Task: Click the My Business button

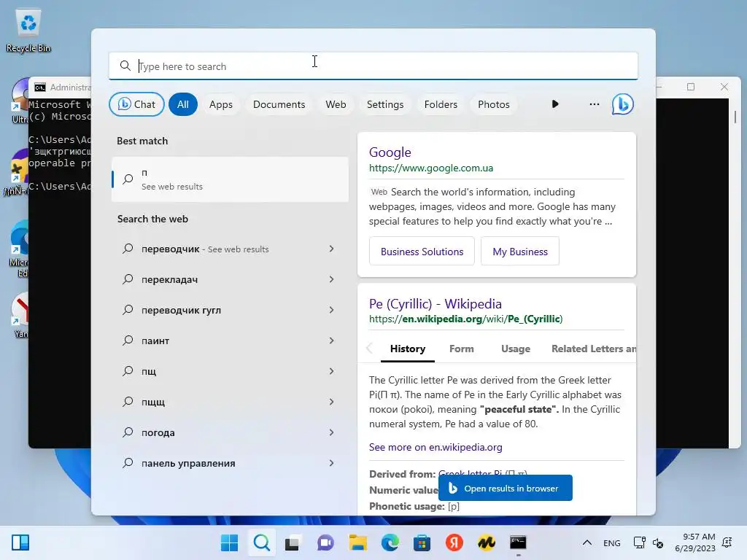Action: point(519,252)
